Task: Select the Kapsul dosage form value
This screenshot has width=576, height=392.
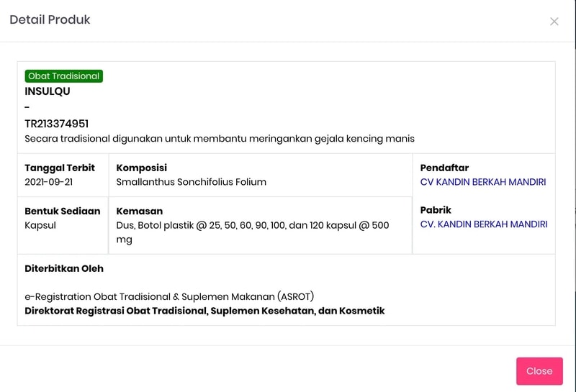Action: (40, 225)
